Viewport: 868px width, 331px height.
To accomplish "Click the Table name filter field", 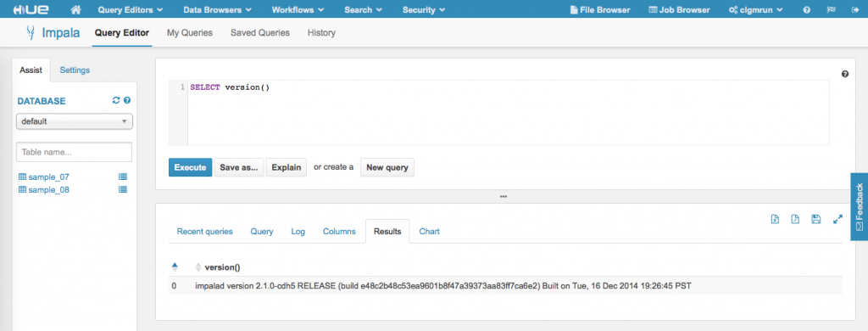I will click(x=75, y=152).
